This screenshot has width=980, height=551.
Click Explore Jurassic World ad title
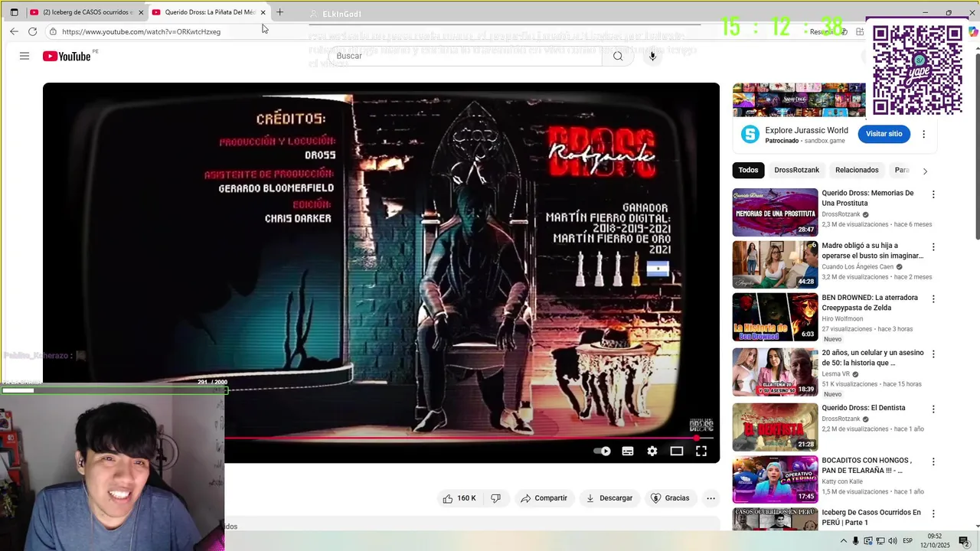(806, 130)
